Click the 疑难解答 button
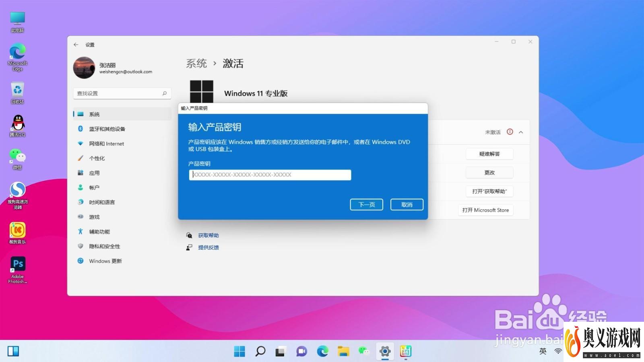 coord(489,154)
